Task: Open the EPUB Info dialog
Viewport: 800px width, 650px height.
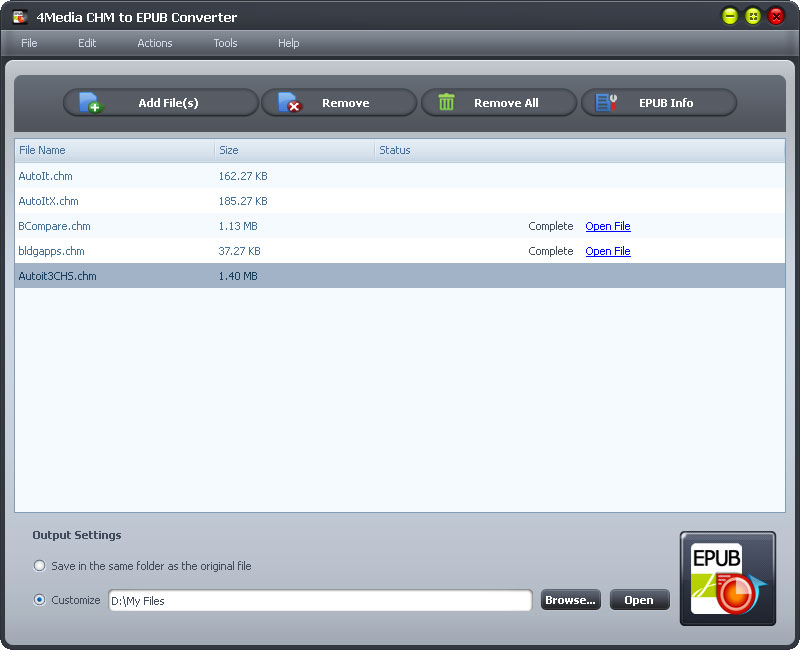Action: 659,103
